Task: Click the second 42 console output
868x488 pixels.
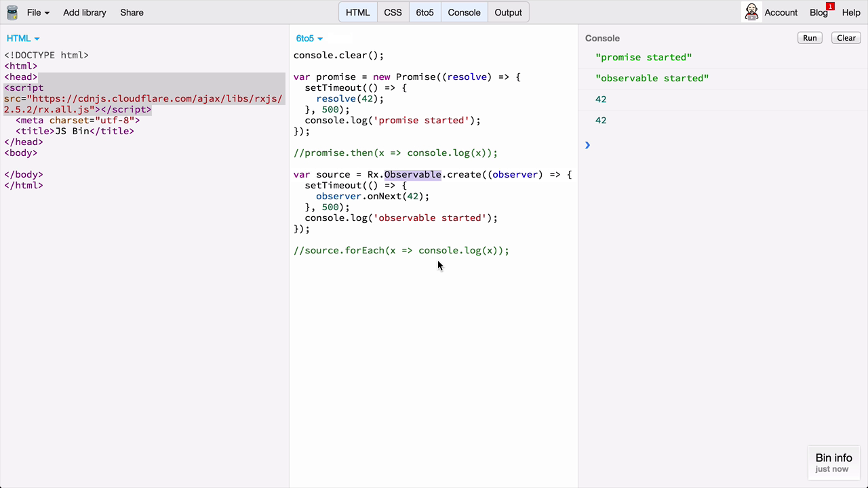Action: point(601,121)
